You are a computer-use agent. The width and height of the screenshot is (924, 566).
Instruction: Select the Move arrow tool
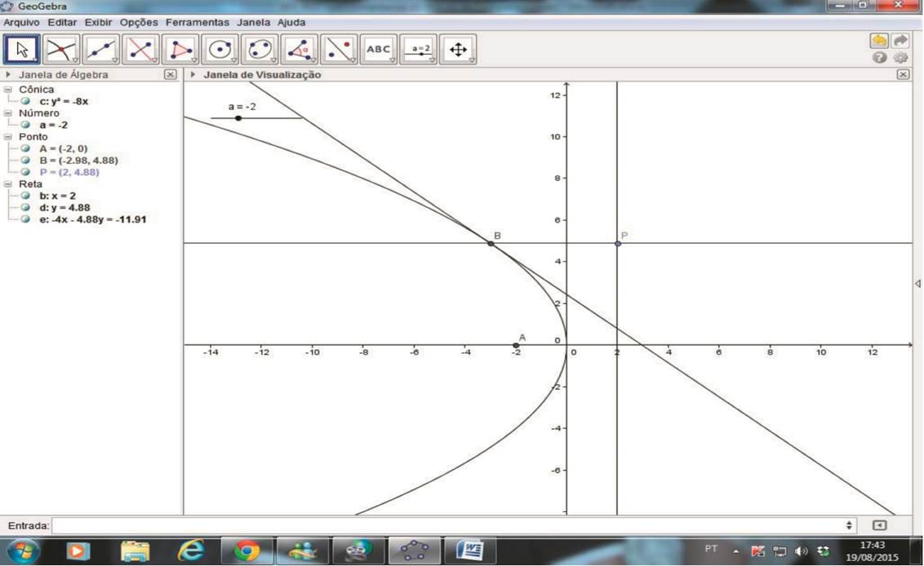22,50
